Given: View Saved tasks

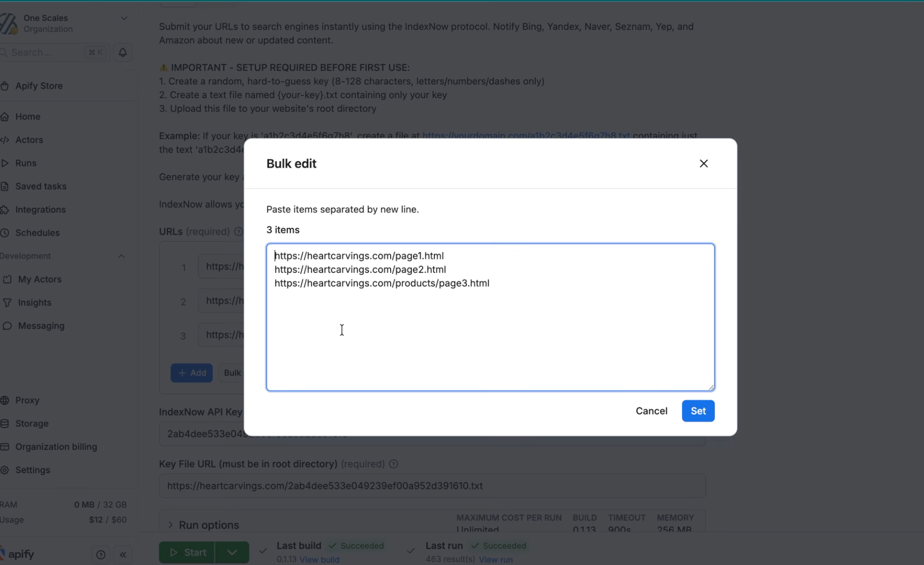Looking at the screenshot, I should click(x=40, y=186).
